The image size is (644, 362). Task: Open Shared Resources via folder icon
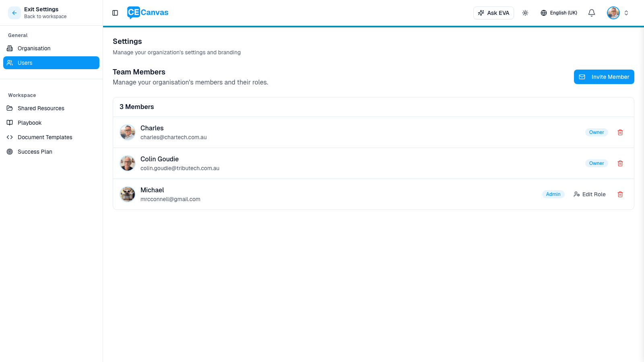point(10,108)
